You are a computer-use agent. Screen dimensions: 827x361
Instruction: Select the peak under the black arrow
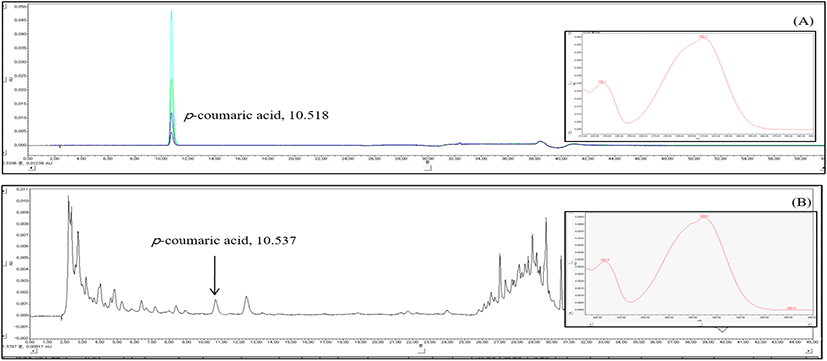pos(215,307)
